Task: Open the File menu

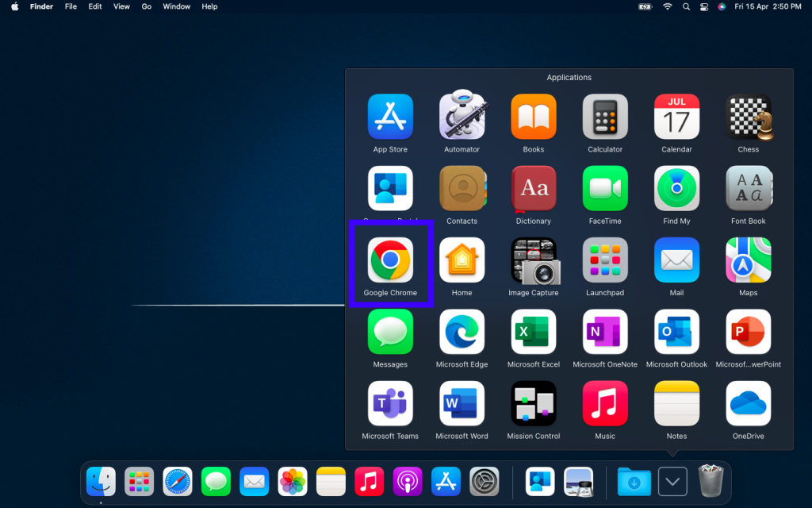Action: [x=71, y=6]
